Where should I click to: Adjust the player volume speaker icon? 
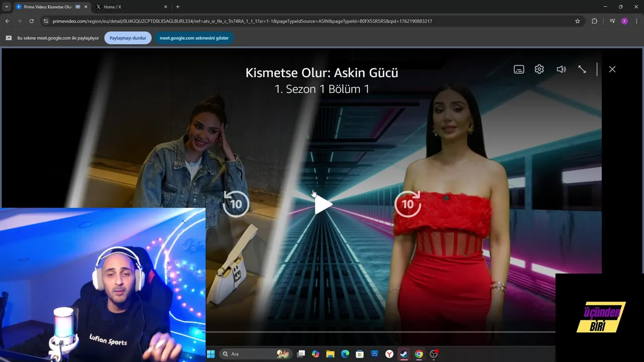(x=561, y=69)
